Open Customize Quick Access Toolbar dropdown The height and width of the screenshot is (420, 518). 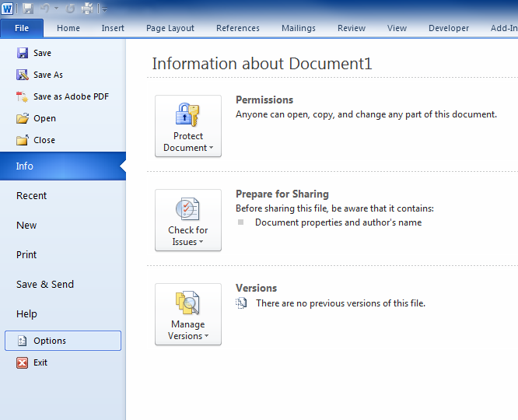click(104, 9)
